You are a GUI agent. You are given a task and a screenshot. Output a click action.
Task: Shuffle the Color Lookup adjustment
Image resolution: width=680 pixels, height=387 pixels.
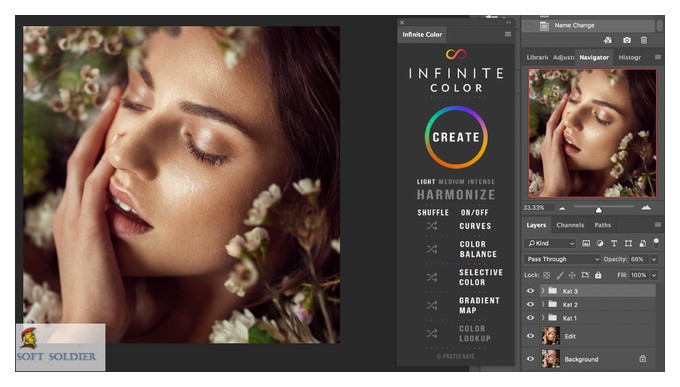click(x=432, y=333)
